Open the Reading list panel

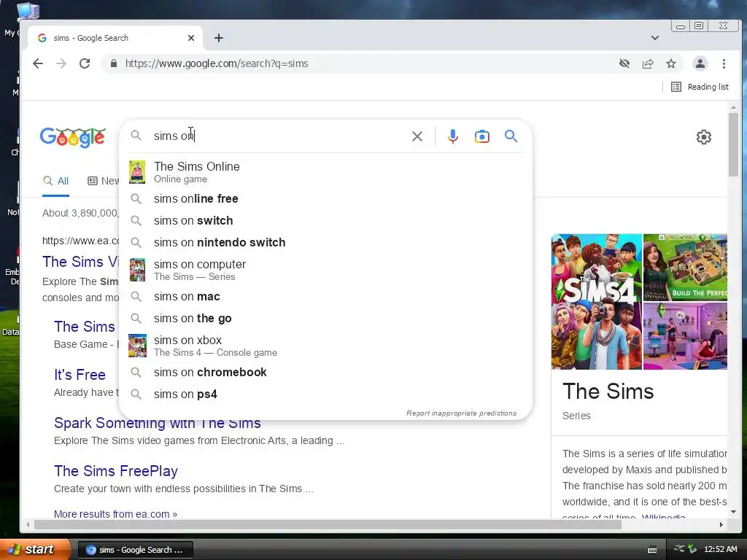tap(700, 87)
